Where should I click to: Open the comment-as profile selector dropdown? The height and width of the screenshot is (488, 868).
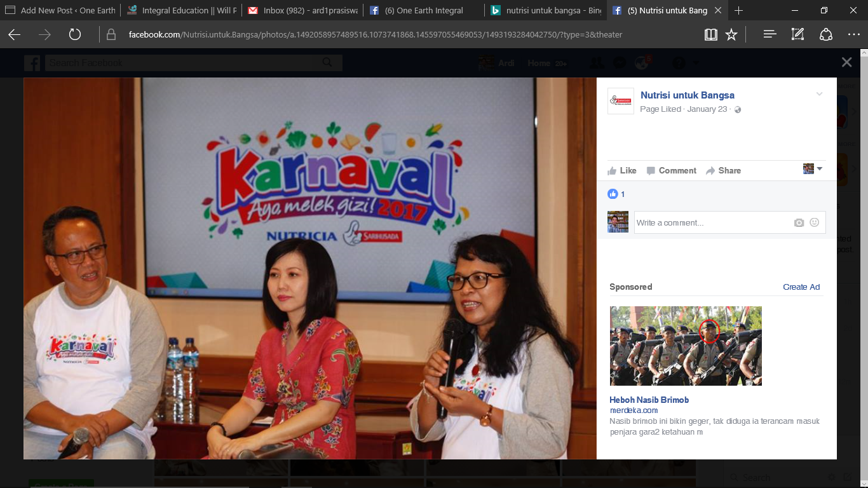point(813,169)
